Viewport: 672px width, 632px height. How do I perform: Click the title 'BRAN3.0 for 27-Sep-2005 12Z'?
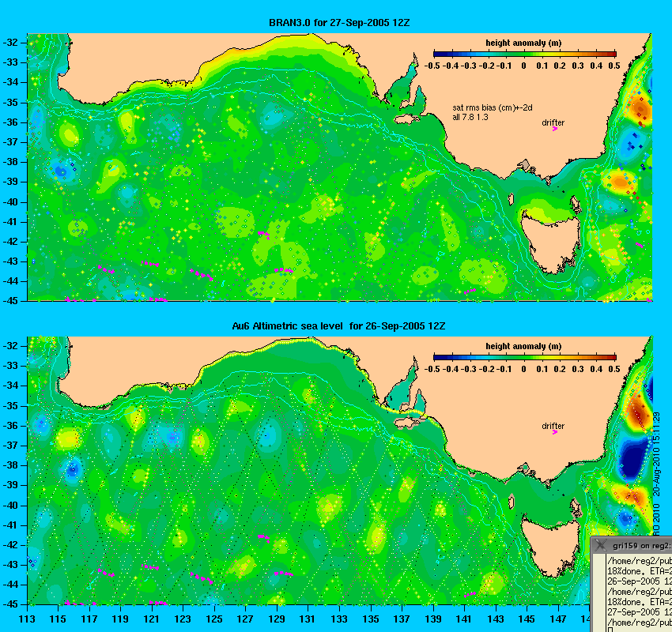339,23
